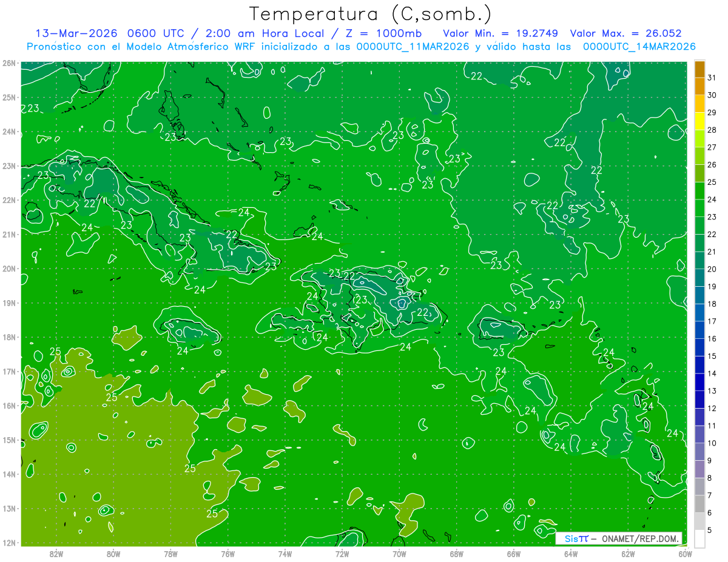
Task: Click the '80W' longitude axis label
Action: 113,554
